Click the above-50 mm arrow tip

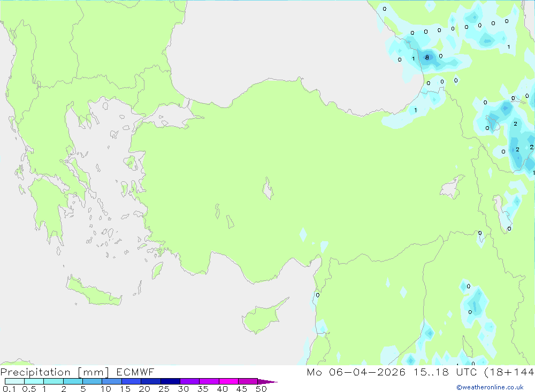click(267, 382)
